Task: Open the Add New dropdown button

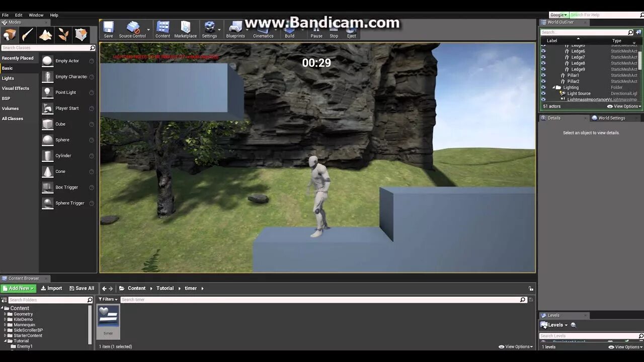Action: click(x=18, y=288)
